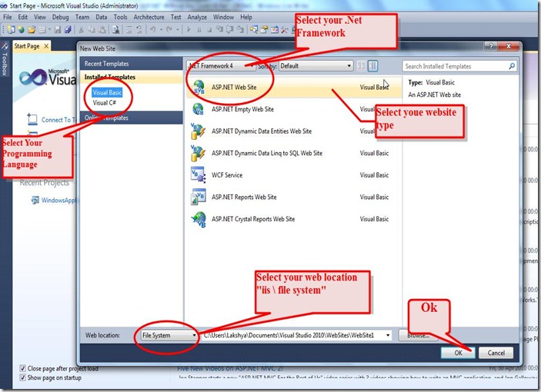Click the Copy toolbar icon

pyautogui.click(x=92, y=30)
